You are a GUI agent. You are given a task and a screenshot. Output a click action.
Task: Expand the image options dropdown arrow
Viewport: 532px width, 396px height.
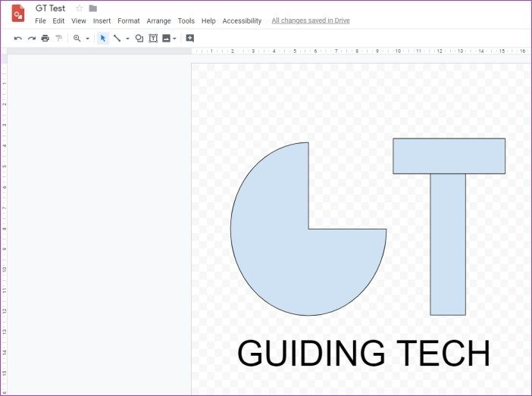pyautogui.click(x=174, y=39)
